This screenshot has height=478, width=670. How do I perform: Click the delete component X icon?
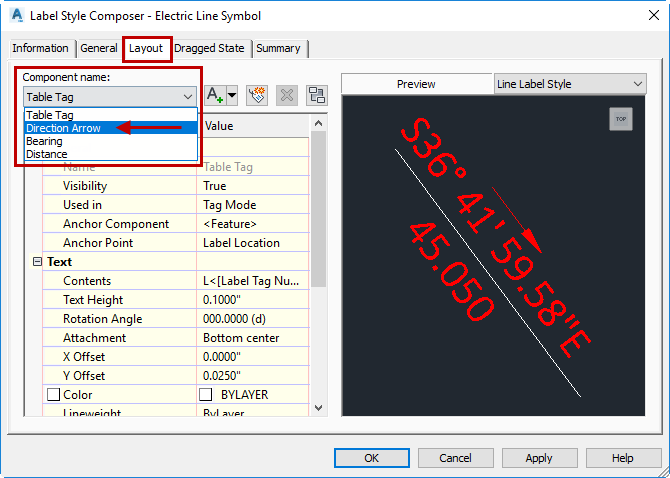(x=287, y=95)
